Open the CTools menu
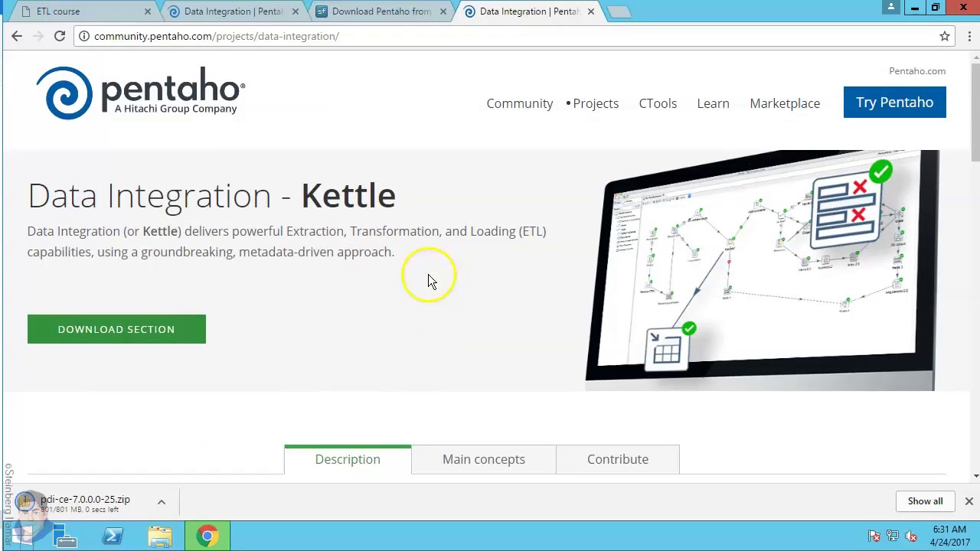 658,103
